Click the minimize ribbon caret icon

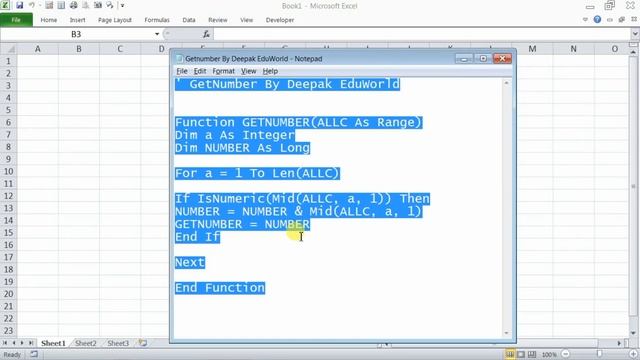pos(585,19)
